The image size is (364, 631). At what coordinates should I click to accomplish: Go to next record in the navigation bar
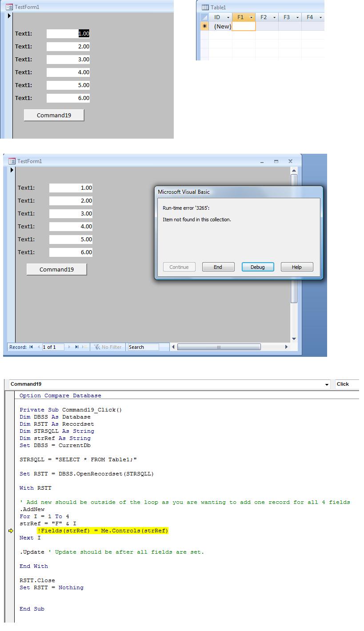click(69, 347)
